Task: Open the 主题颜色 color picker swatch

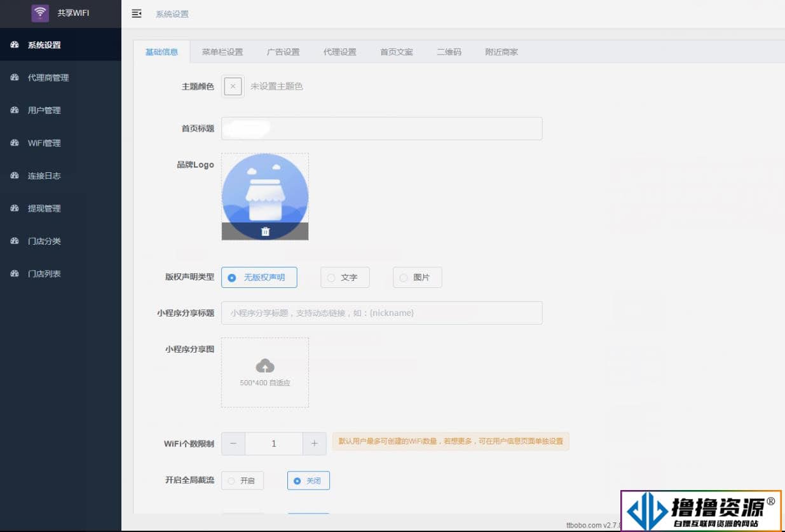Action: click(x=233, y=86)
